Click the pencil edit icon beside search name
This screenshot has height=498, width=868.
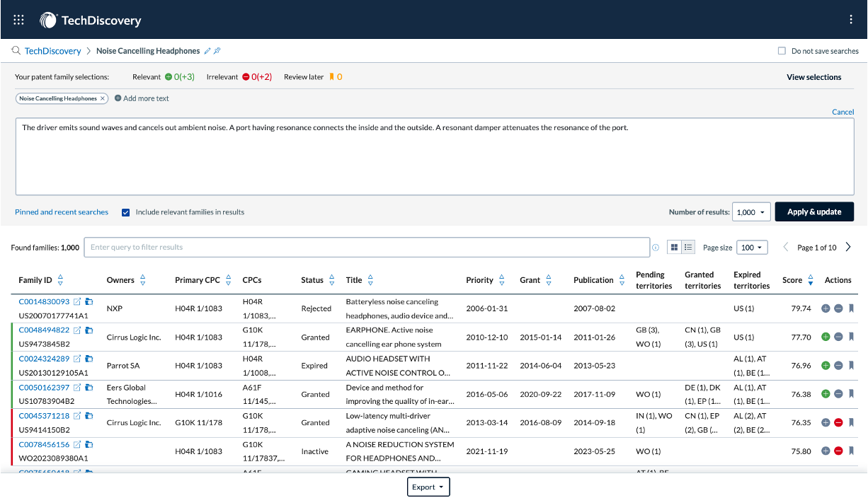click(207, 51)
